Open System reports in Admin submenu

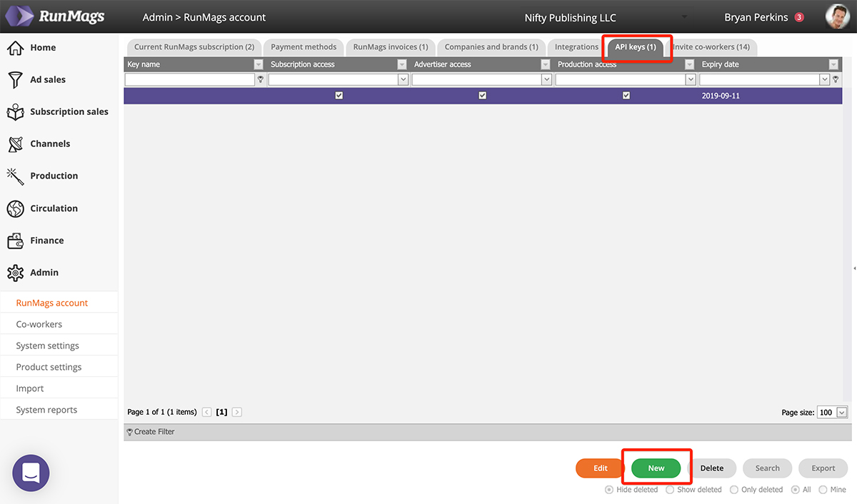pyautogui.click(x=46, y=410)
